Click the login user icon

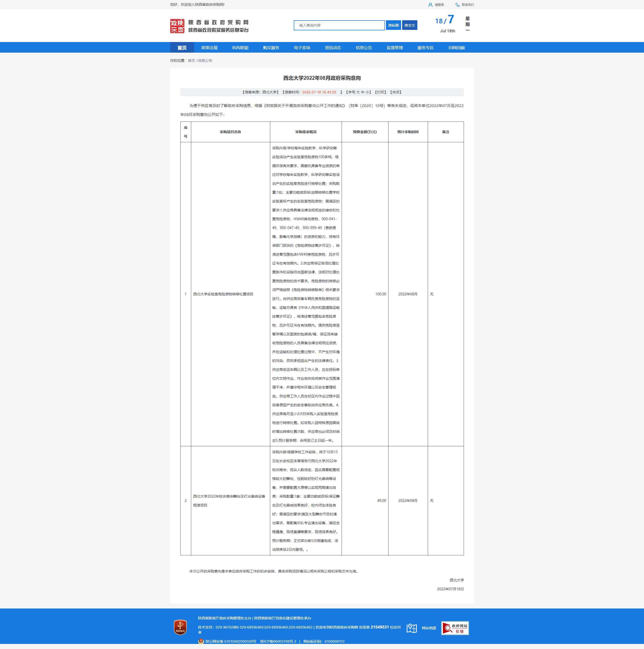430,5
